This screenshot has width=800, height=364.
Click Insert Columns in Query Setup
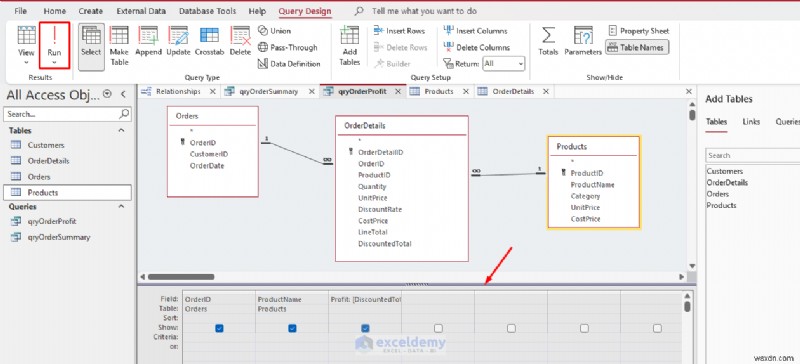[476, 31]
